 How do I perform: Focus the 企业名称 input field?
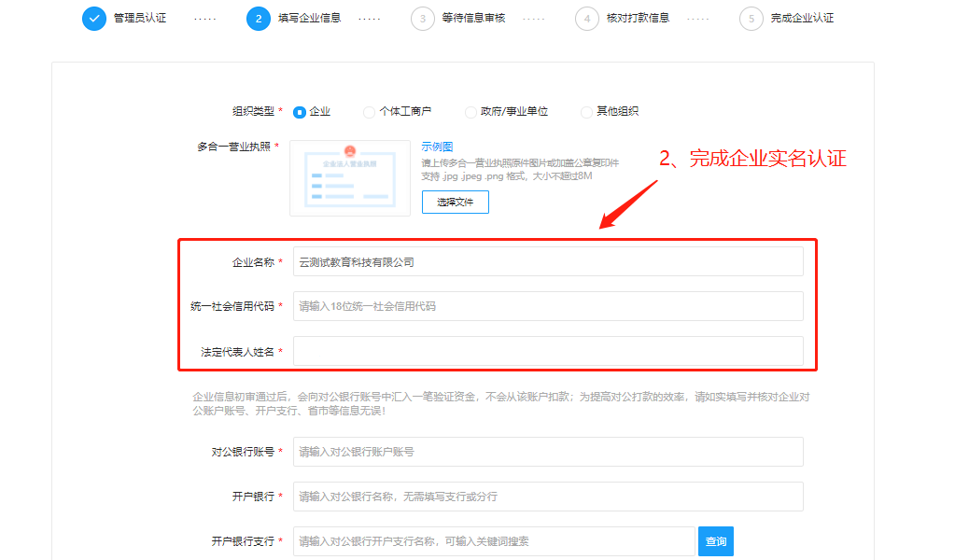click(548, 262)
